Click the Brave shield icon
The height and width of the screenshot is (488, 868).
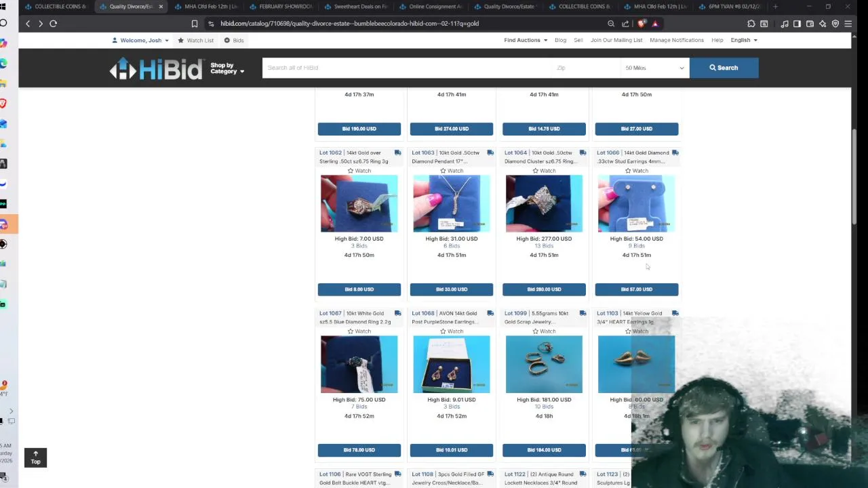point(642,24)
